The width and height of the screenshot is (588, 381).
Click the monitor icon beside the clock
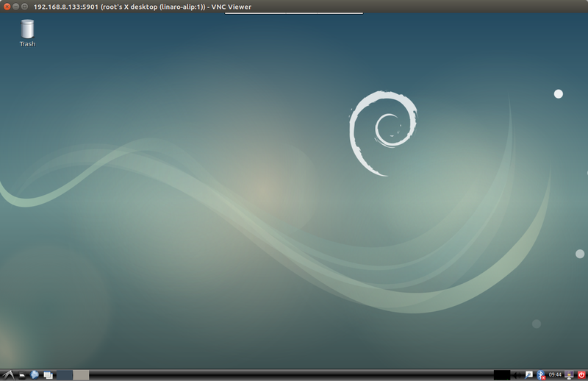coord(568,375)
